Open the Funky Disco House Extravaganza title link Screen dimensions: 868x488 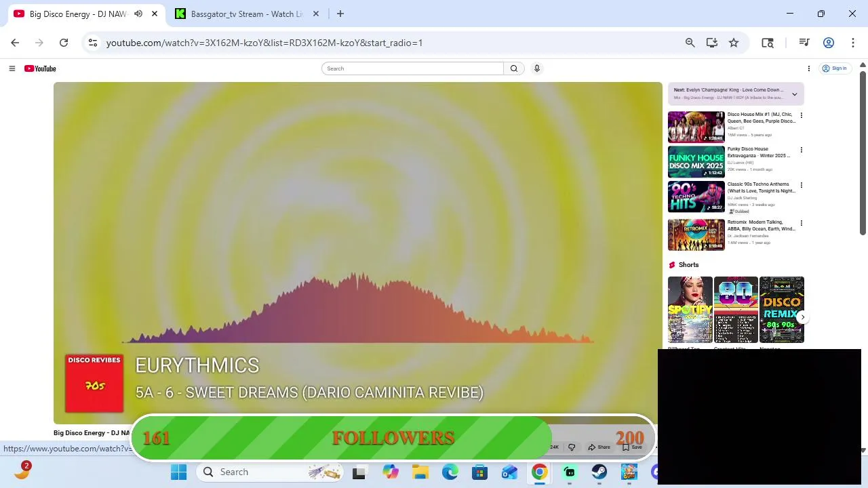click(x=759, y=152)
